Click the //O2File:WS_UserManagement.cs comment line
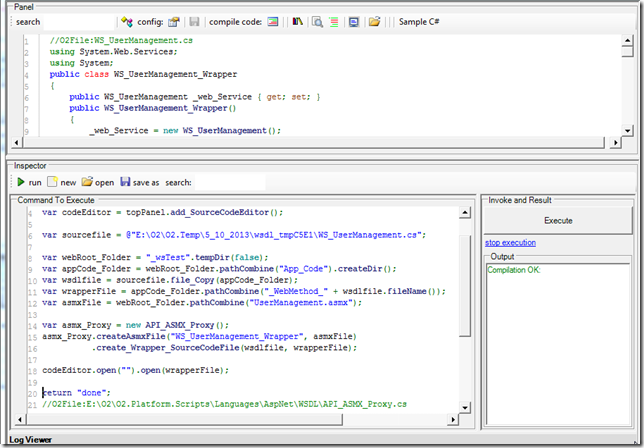 tap(121, 40)
